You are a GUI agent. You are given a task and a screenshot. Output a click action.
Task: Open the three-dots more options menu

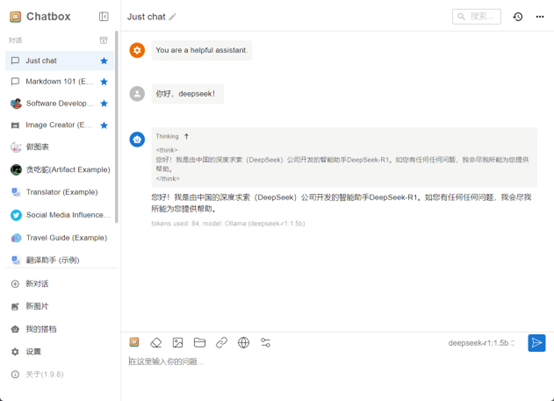(x=540, y=17)
